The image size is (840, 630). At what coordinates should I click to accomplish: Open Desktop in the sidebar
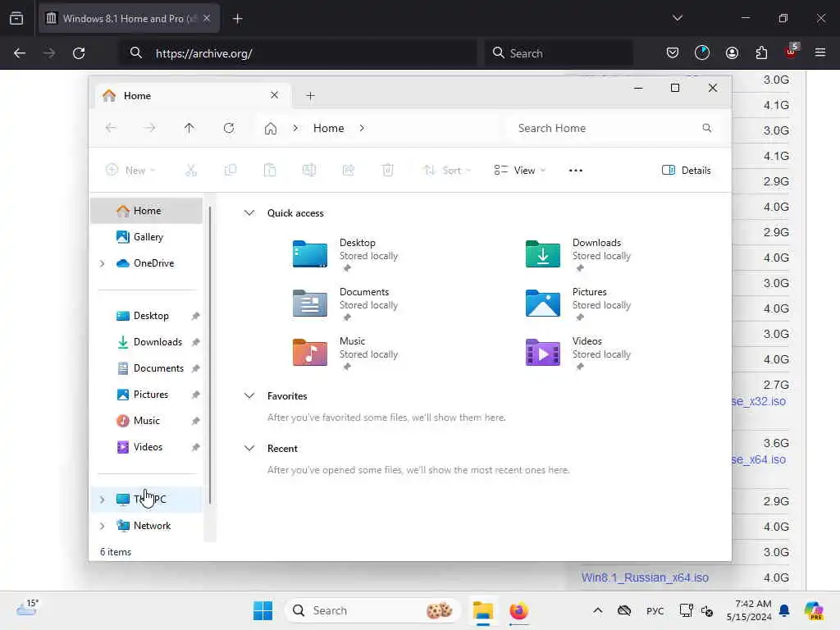coord(146,316)
